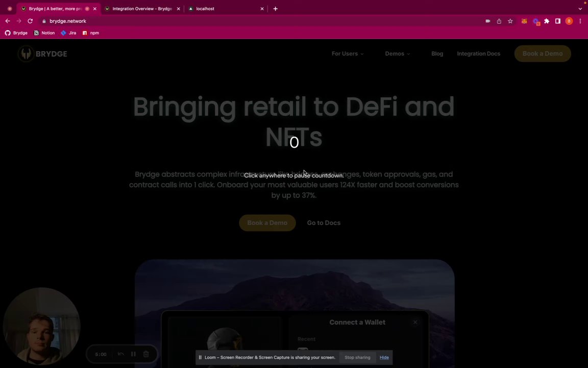The image size is (588, 368).
Task: Click the header Book a Demo button
Action: click(542, 53)
